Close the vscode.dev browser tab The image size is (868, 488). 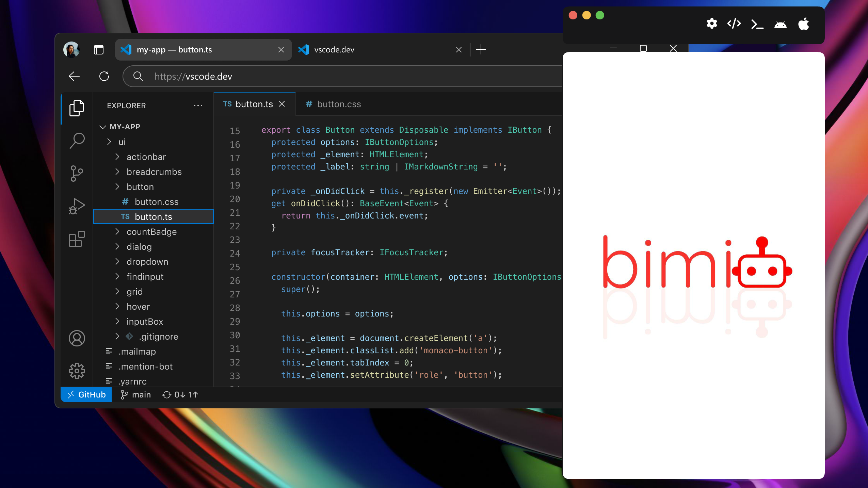point(459,50)
